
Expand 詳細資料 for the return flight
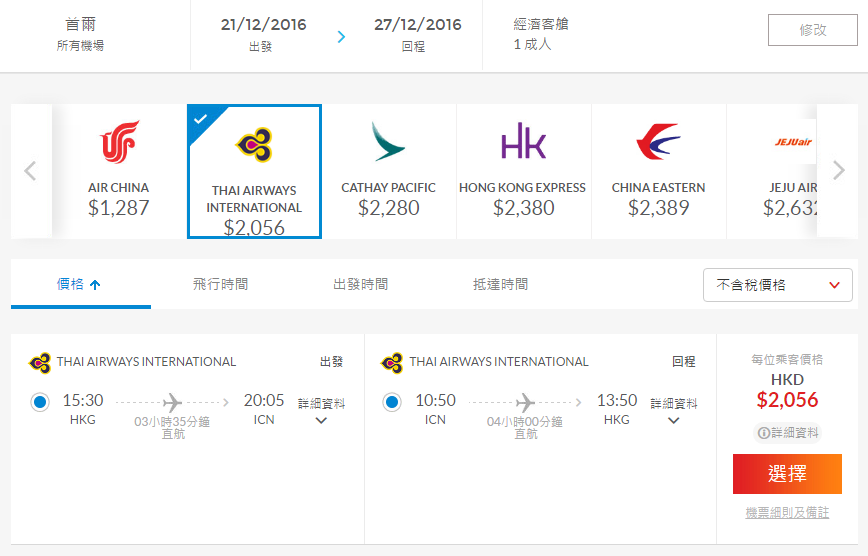tap(674, 410)
